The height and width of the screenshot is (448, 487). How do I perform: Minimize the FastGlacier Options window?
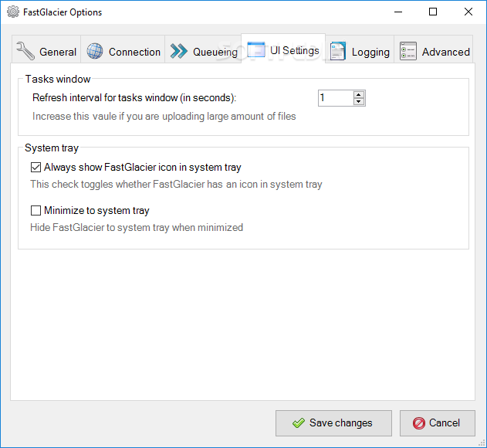[x=398, y=12]
